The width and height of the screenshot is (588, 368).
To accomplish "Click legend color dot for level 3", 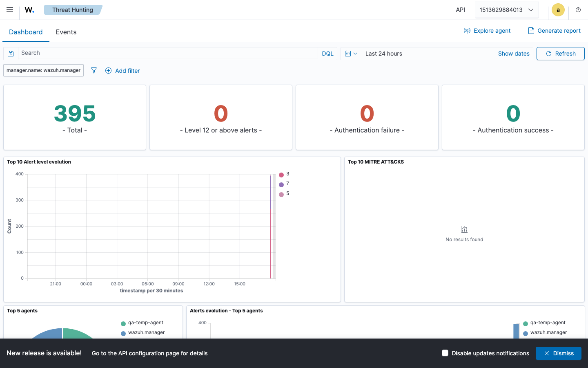I will (x=281, y=175).
